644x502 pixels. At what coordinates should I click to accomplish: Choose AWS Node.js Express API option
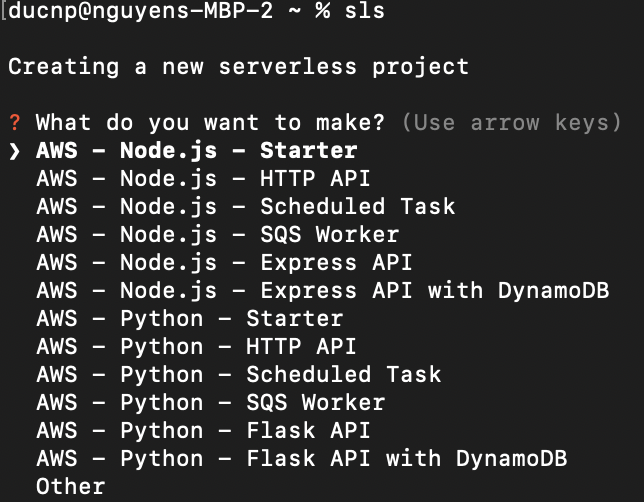pyautogui.click(x=224, y=263)
